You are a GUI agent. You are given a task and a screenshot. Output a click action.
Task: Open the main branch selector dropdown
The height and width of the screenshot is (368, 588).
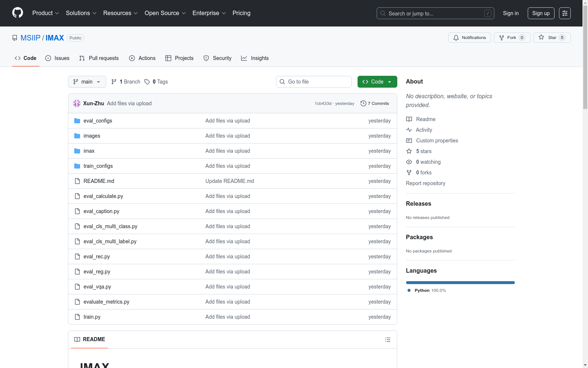click(x=87, y=82)
